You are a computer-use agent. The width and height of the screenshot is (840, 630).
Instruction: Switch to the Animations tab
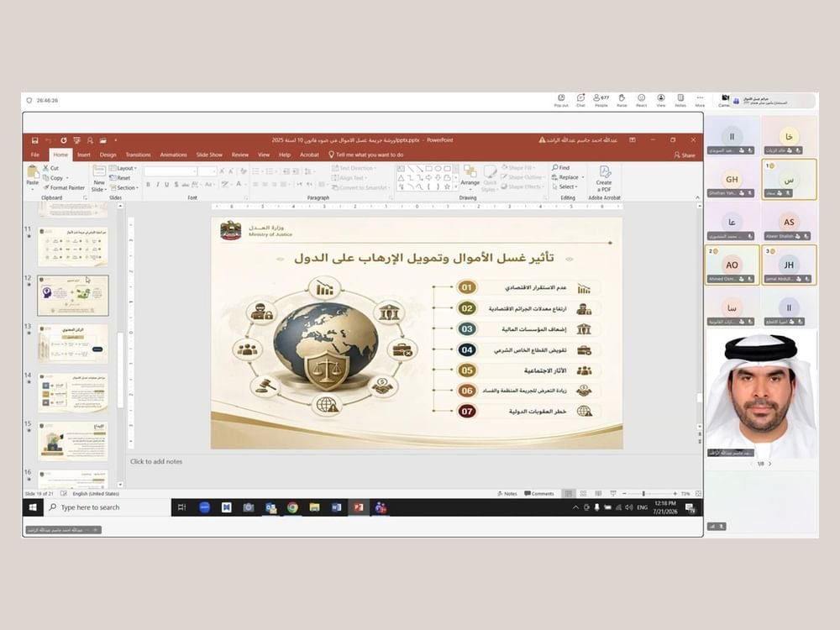point(174,155)
